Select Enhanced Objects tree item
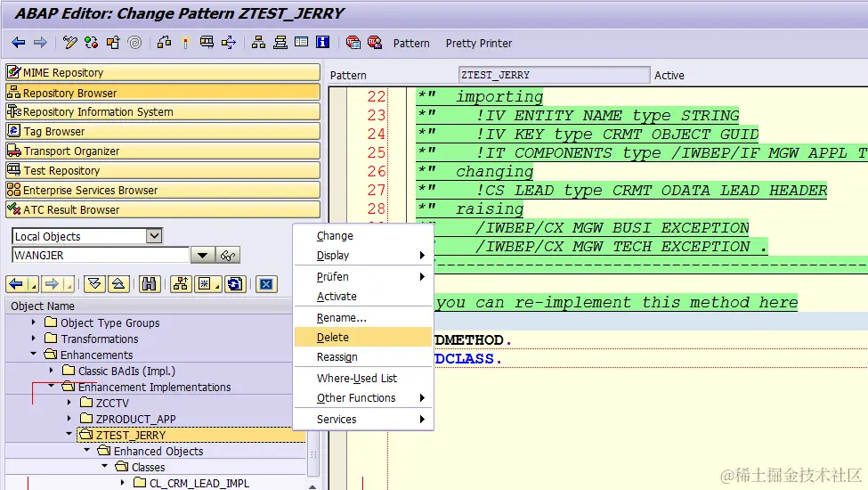This screenshot has width=868, height=490. coord(158,451)
